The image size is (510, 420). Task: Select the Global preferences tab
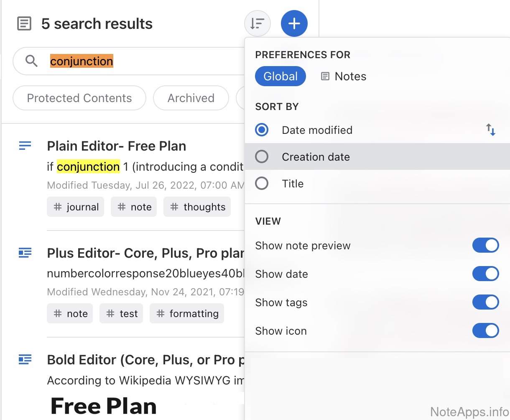[x=280, y=77]
